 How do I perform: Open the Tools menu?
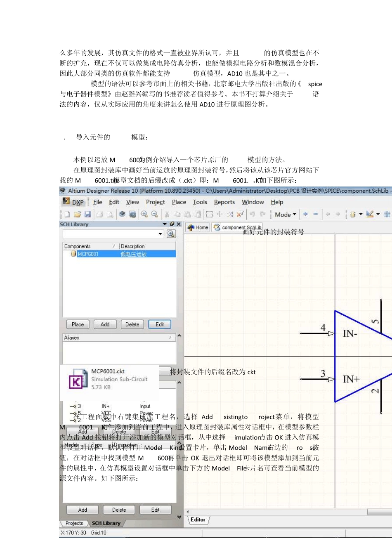[x=200, y=202]
